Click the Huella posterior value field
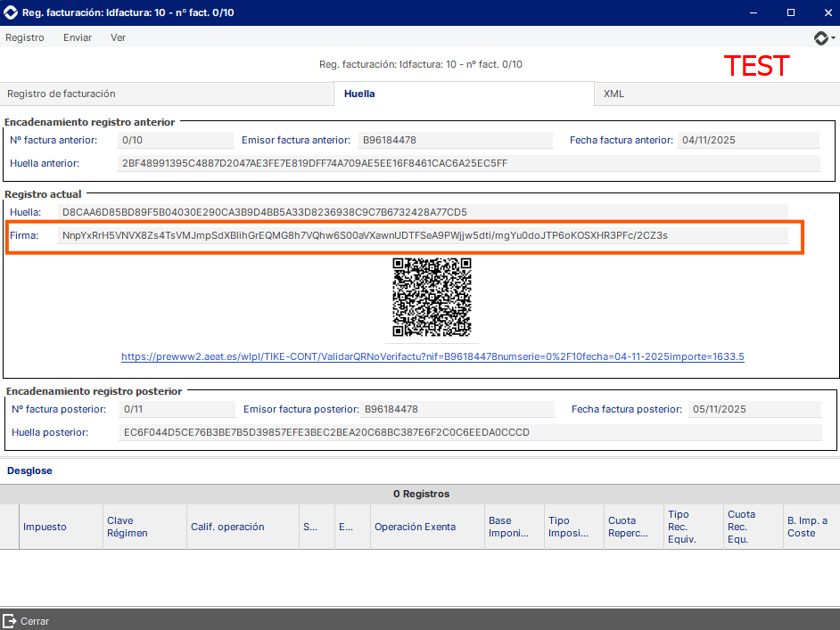Viewport: 840px width, 630px height. point(470,432)
